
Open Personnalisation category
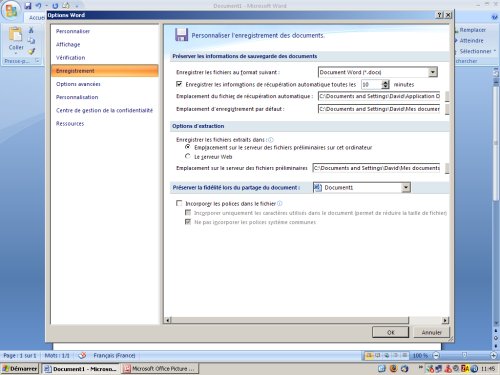coord(105,97)
